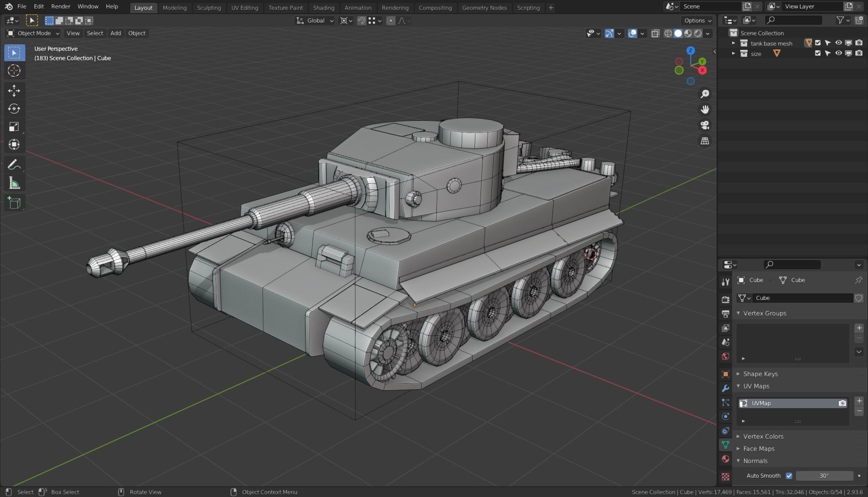Image resolution: width=868 pixels, height=497 pixels.
Task: Click the red X axis gizmo
Action: pyautogui.click(x=702, y=70)
